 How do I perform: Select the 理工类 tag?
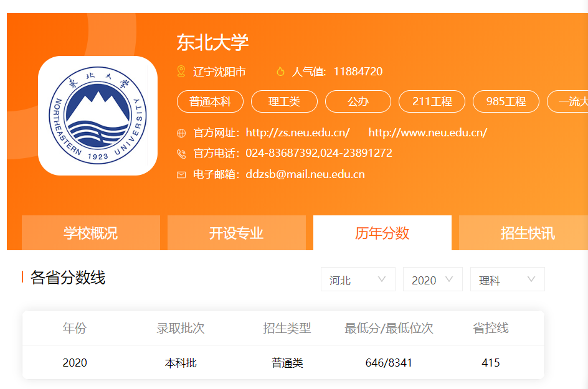[x=284, y=101]
